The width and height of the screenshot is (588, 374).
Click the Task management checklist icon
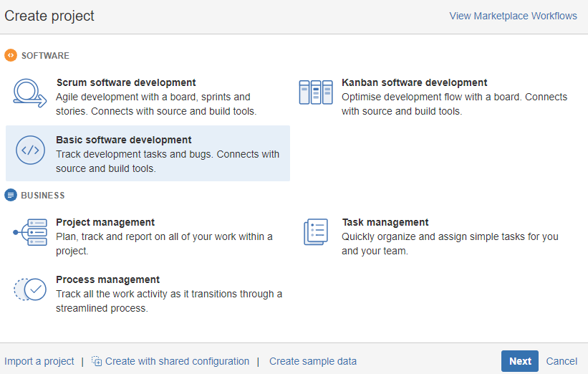coord(316,232)
